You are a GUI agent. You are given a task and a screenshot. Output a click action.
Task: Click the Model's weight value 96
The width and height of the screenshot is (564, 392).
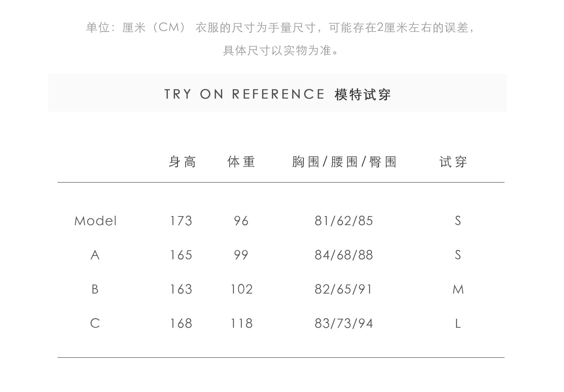[241, 221]
